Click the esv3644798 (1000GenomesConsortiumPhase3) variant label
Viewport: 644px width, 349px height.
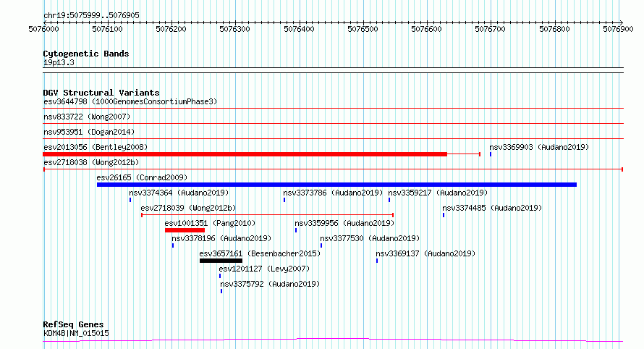(x=130, y=101)
